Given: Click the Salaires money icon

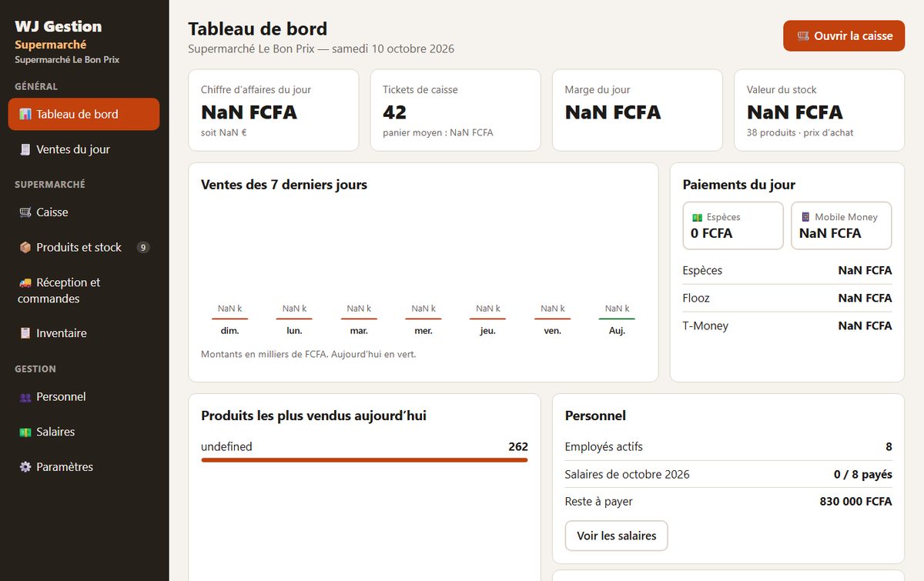Looking at the screenshot, I should point(25,432).
